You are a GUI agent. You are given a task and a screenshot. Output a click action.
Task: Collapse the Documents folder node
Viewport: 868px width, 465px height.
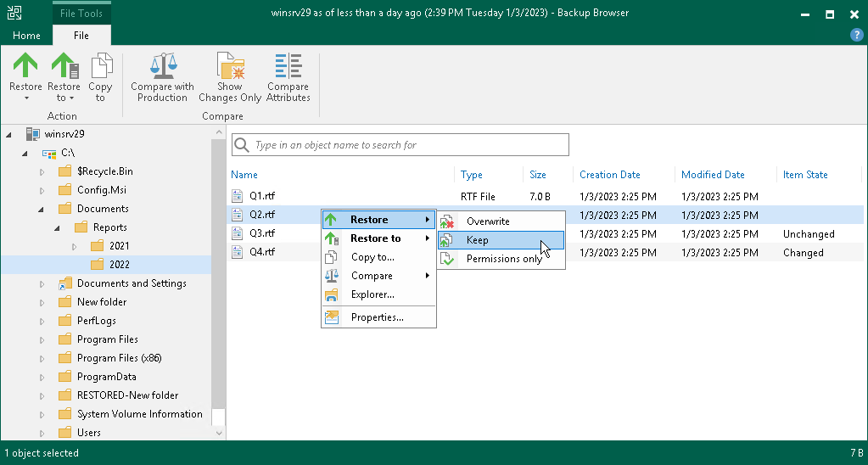41,210
